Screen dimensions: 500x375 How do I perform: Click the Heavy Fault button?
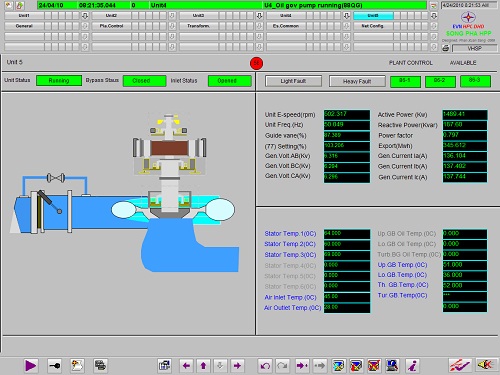point(357,81)
